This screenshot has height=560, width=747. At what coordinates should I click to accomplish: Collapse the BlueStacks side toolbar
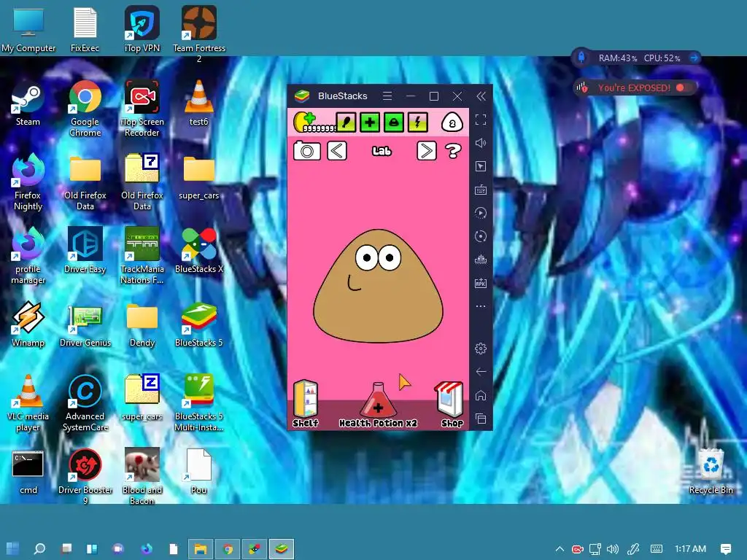(x=481, y=96)
